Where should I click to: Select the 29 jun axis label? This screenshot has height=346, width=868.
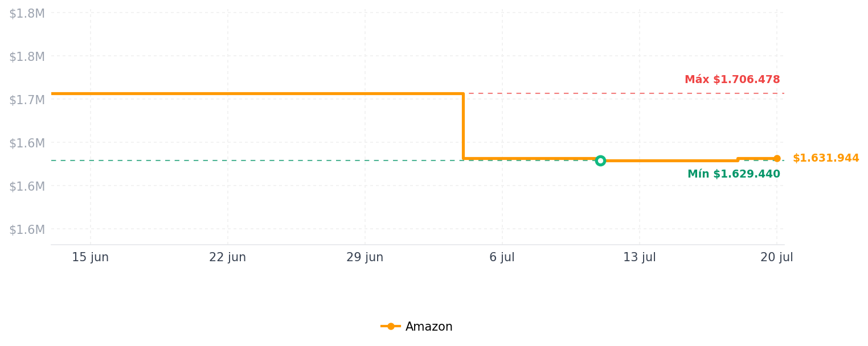(365, 257)
